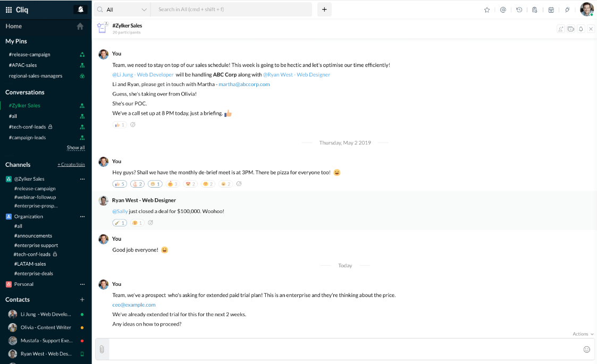
Task: Toggle thumbs-up reaction with count 5
Action: tap(120, 184)
